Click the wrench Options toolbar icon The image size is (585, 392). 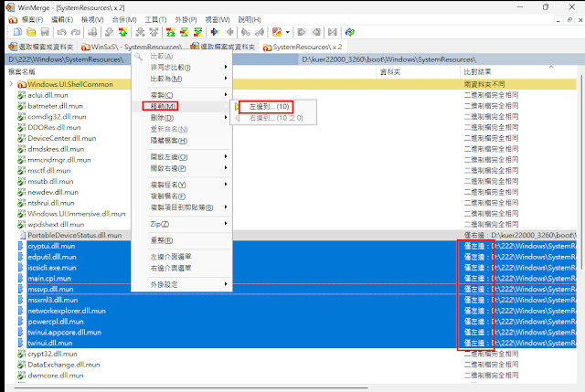tap(276, 33)
